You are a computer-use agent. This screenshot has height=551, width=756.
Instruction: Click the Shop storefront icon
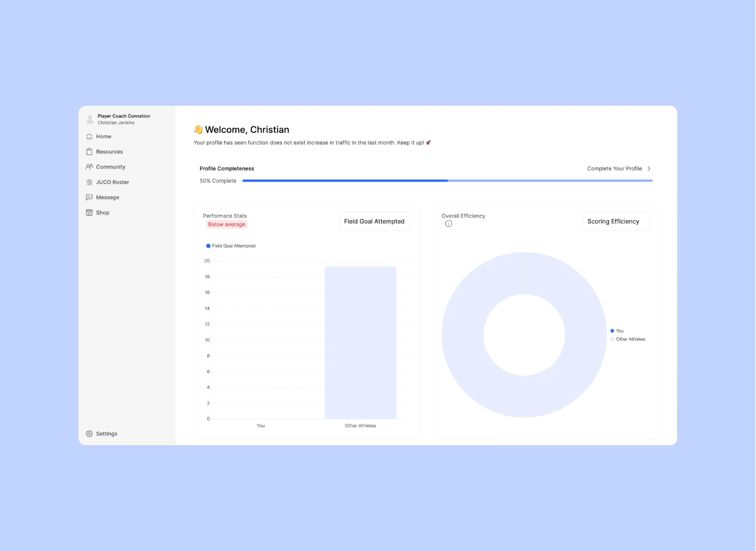click(89, 213)
